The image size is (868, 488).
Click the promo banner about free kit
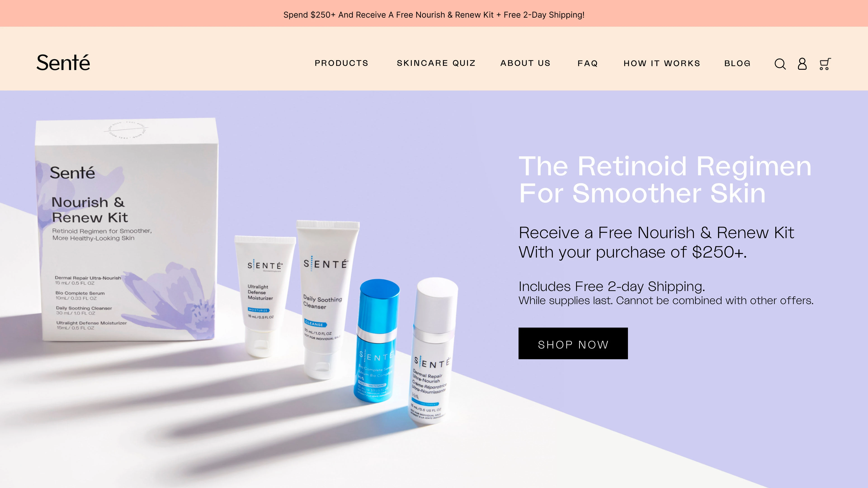pos(434,15)
